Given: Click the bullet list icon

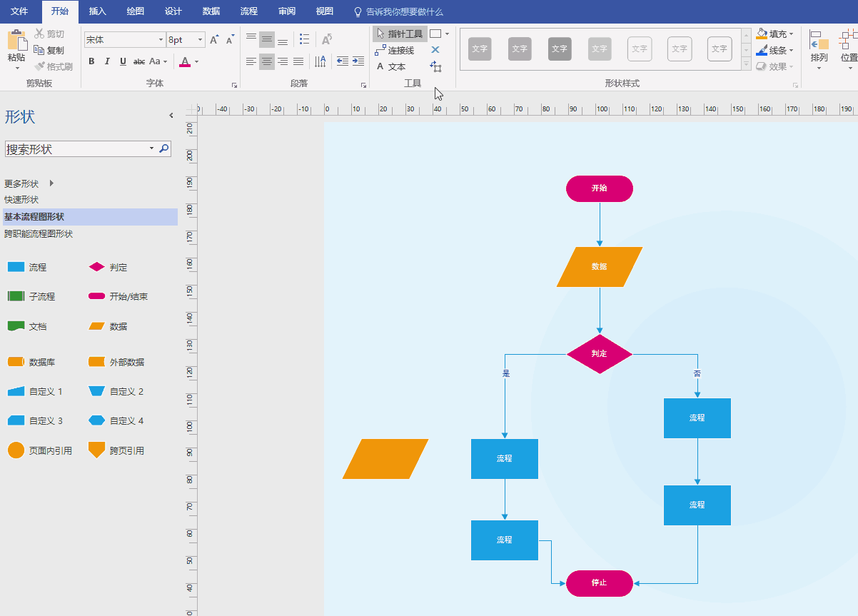Looking at the screenshot, I should (x=305, y=39).
